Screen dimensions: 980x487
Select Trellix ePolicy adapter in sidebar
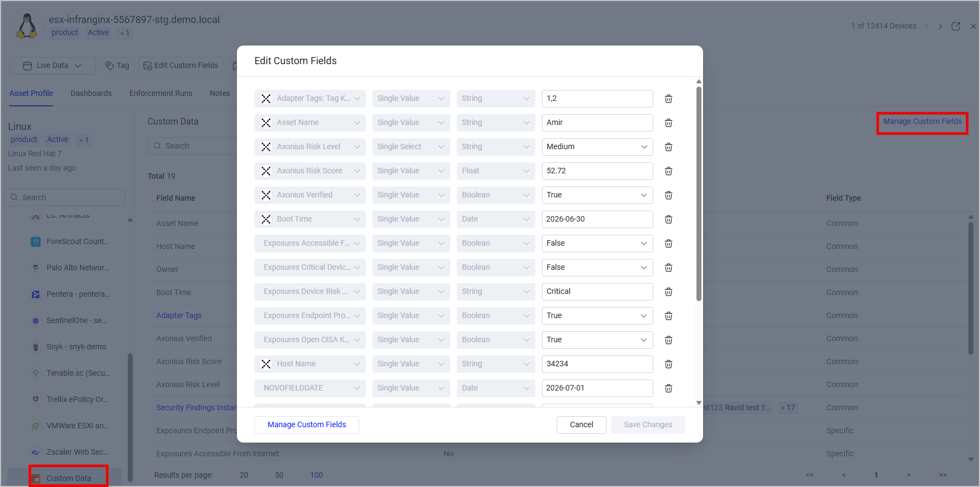(70, 399)
